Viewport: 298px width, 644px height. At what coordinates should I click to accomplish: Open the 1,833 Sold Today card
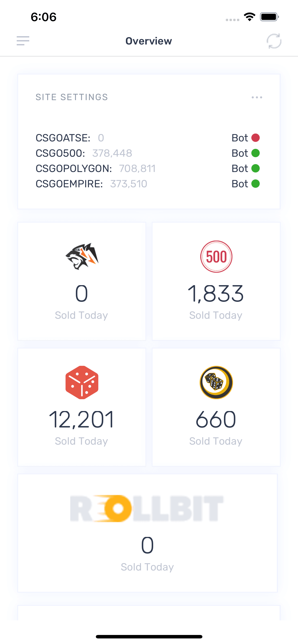[216, 281]
